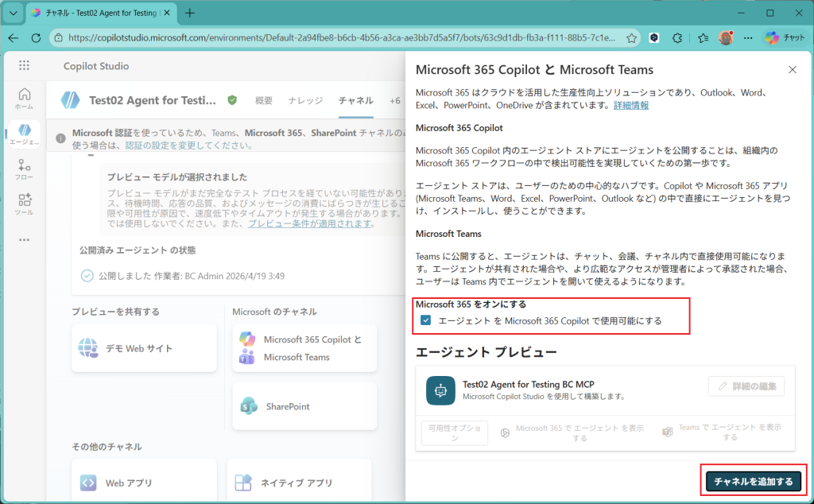Screen dimensions: 814x504
Task: Switch to the 概要 tab
Action: pyautogui.click(x=263, y=101)
